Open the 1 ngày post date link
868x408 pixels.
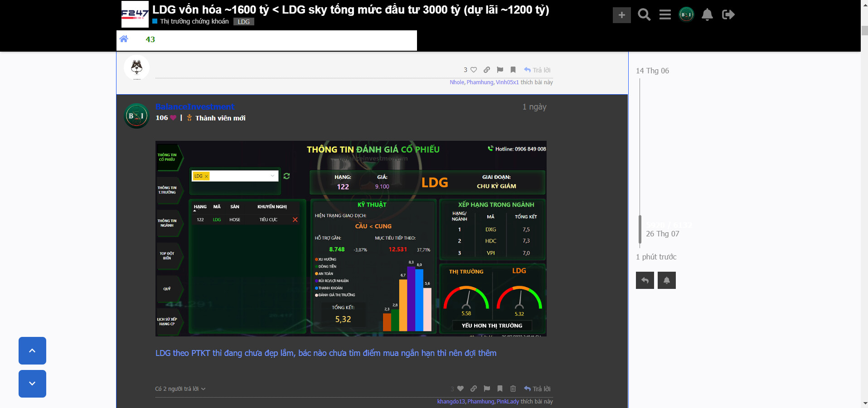pos(534,107)
